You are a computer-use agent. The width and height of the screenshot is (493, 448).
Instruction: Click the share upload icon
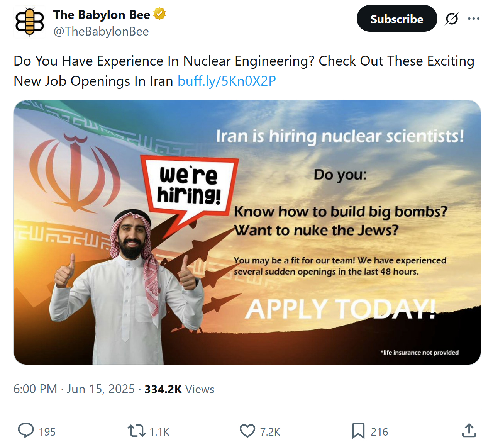(469, 431)
